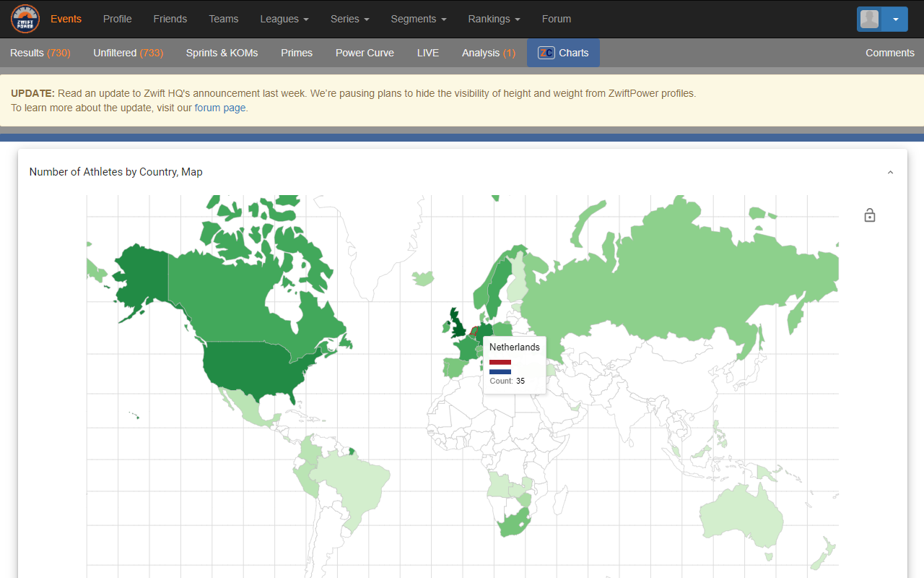The image size is (924, 578).
Task: View the Unfiltered (733) results tab
Action: [x=128, y=53]
